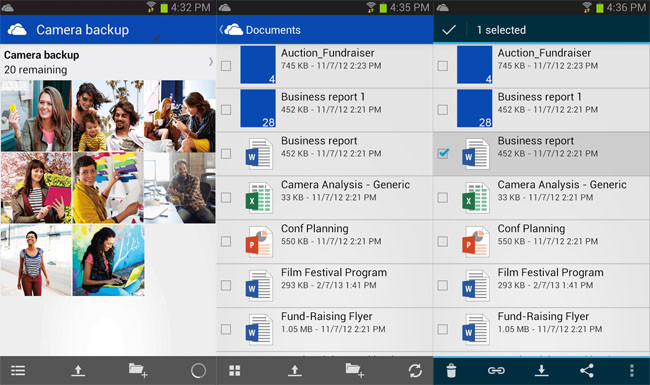Tap cloud notification icon in third screen status bar
Screen dimensions: 650x385
coord(442,7)
